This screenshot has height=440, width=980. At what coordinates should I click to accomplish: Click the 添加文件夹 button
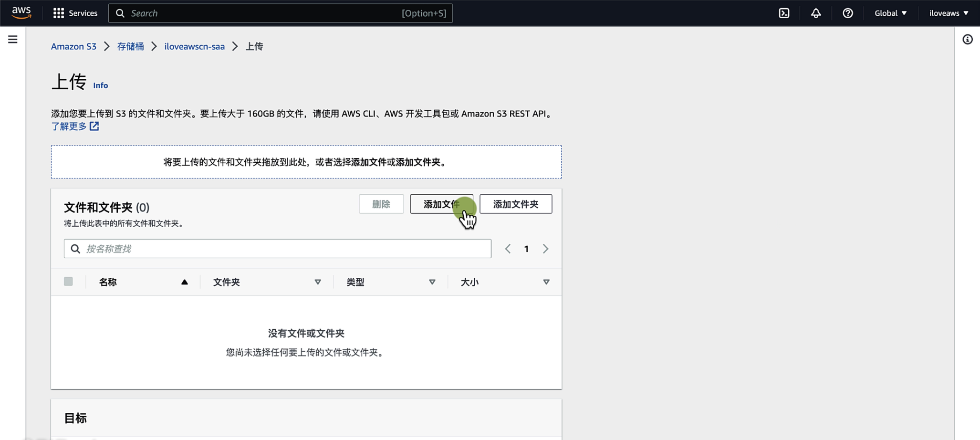coord(516,204)
